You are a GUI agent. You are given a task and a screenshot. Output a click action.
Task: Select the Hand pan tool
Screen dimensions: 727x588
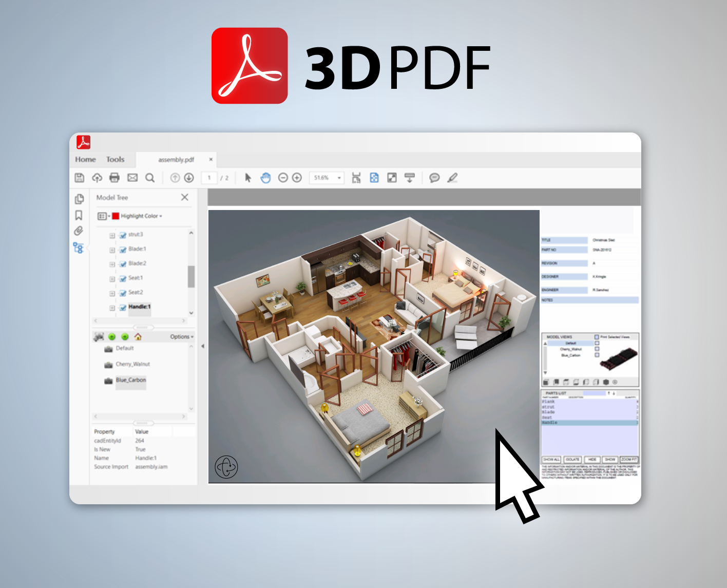[x=265, y=178]
